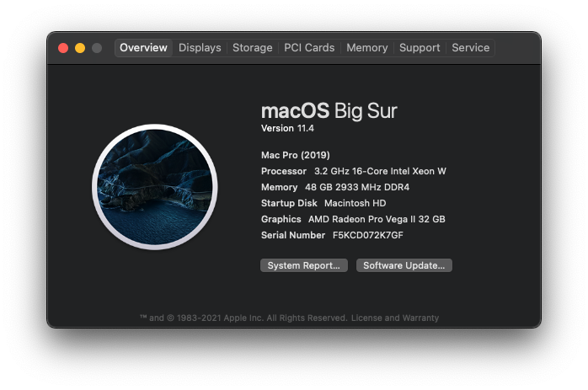Open the Storage tab
Screen dimensions: 588x390
(x=253, y=48)
